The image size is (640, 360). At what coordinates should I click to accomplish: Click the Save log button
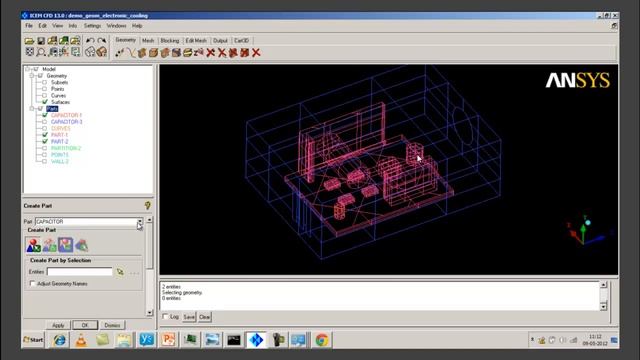pyautogui.click(x=189, y=317)
